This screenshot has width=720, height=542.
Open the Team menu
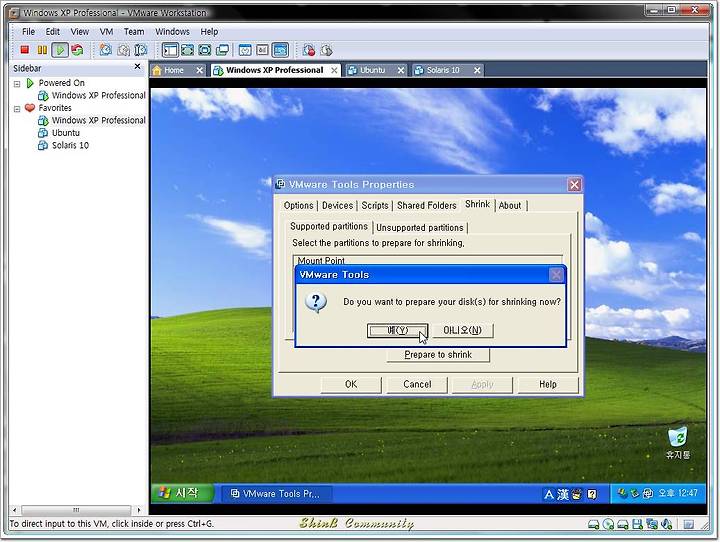(x=134, y=32)
